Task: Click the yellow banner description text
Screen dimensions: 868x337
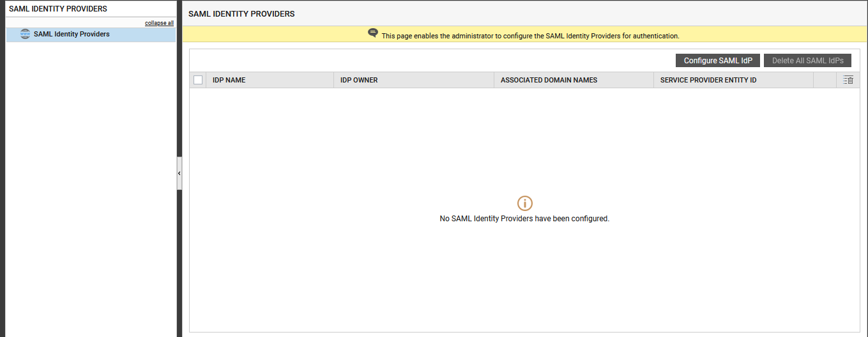Action: (530, 36)
